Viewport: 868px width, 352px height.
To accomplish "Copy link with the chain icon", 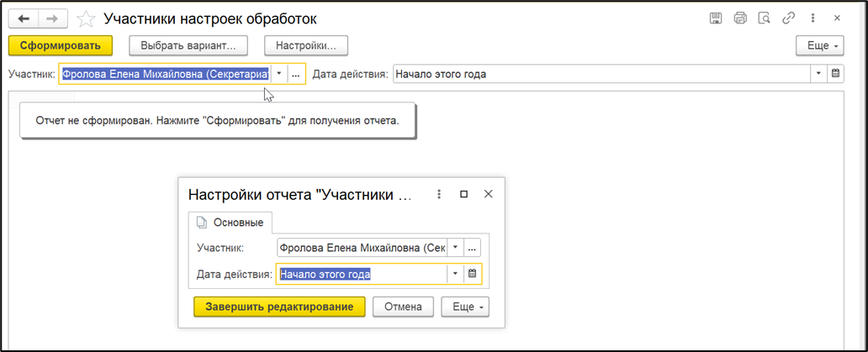I will pyautogui.click(x=788, y=18).
